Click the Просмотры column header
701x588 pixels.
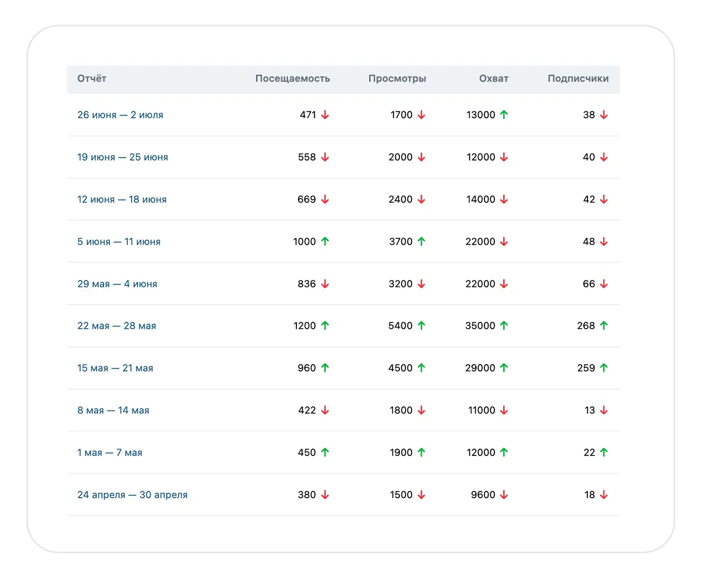point(397,79)
